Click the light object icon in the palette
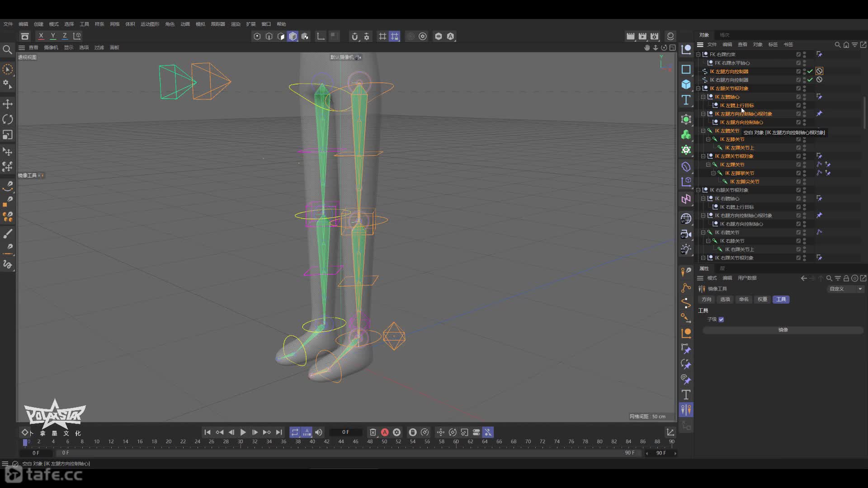 pos(686,249)
